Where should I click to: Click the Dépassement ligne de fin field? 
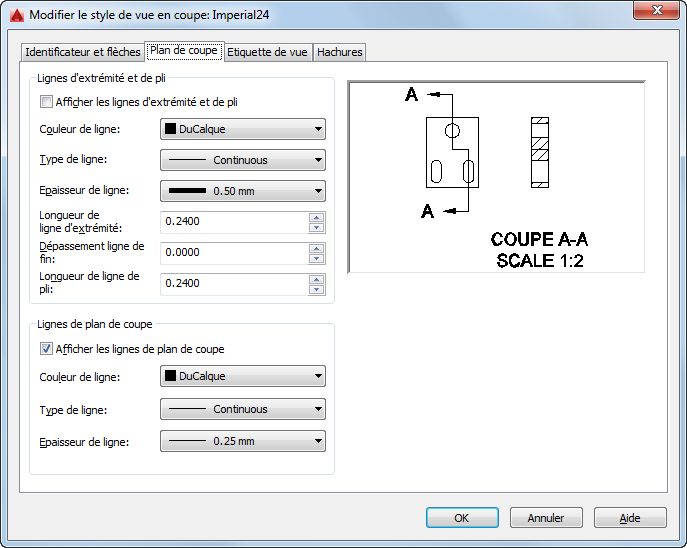click(234, 253)
